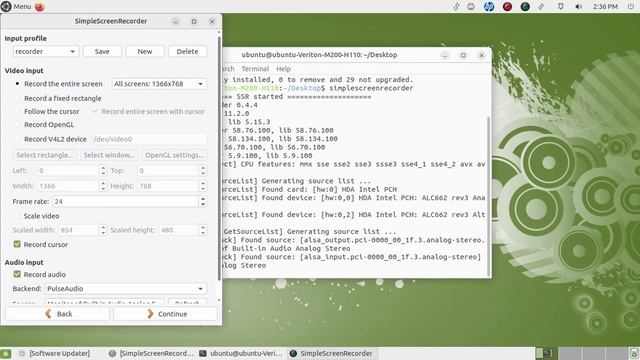Viewport: 640px width, 360px height.
Task: Adjust the Scaled height stepper
Action: (203, 230)
